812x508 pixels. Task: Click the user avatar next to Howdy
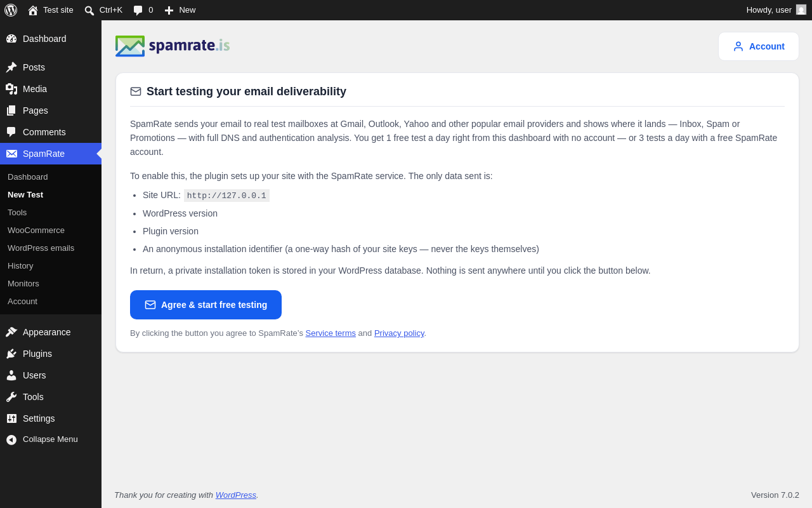click(801, 10)
